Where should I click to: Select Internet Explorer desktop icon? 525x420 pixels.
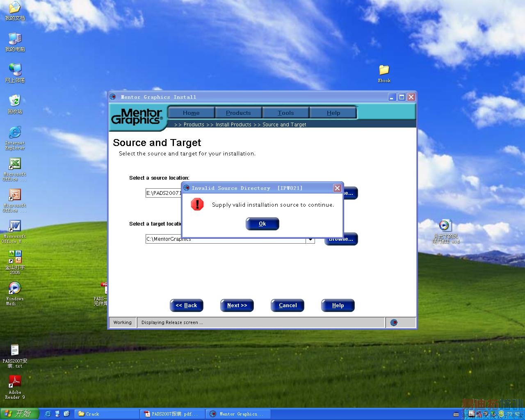[x=15, y=138]
